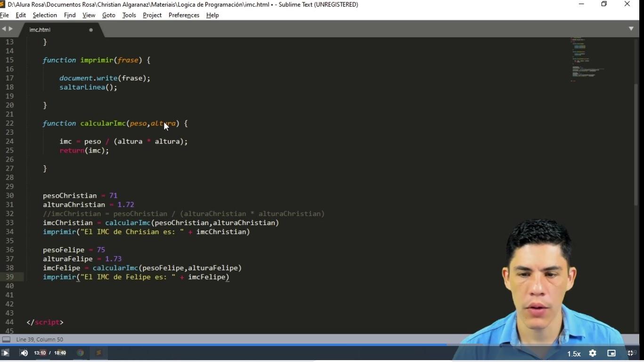Click 'document.write(frase);' code line

[x=105, y=78]
